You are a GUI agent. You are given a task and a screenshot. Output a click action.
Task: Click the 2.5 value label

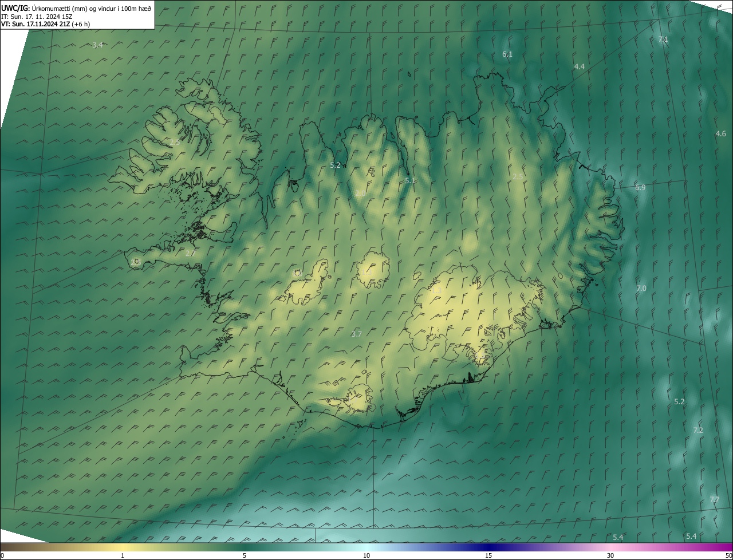518,176
